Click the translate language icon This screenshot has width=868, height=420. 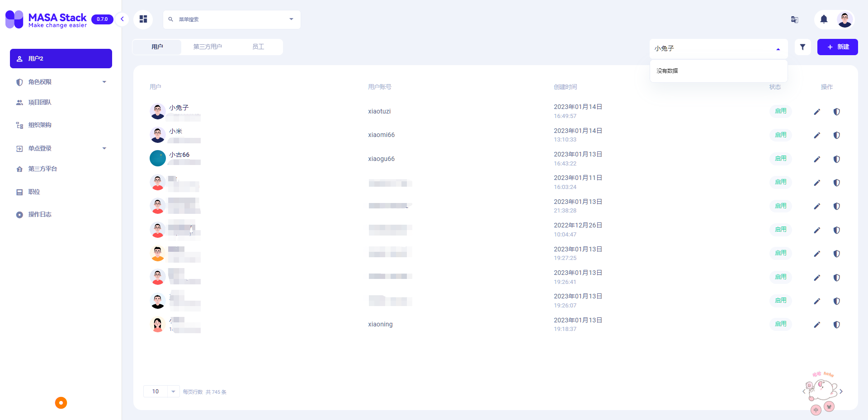pyautogui.click(x=794, y=19)
